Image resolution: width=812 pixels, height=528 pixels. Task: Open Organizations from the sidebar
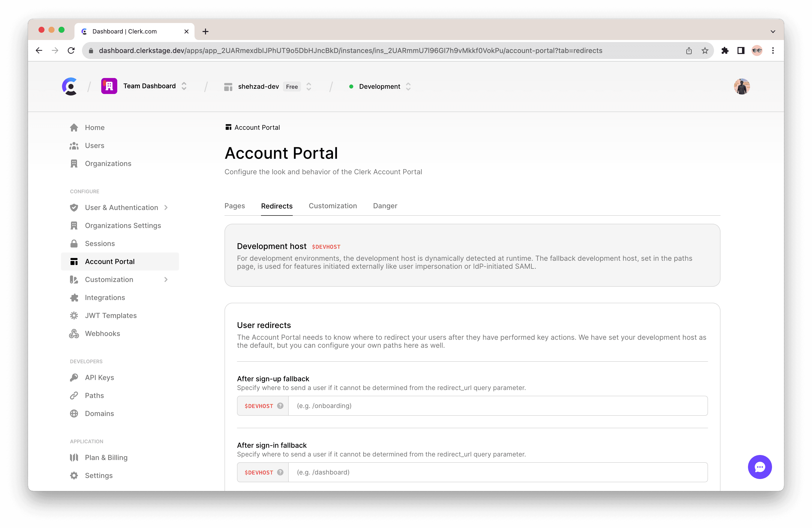108,163
